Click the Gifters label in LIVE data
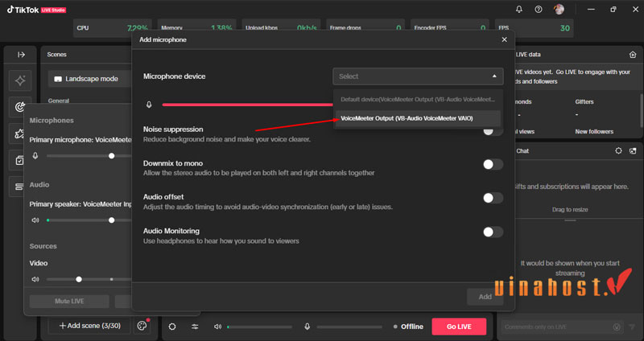Viewport: 644px width, 341px height. tap(584, 102)
